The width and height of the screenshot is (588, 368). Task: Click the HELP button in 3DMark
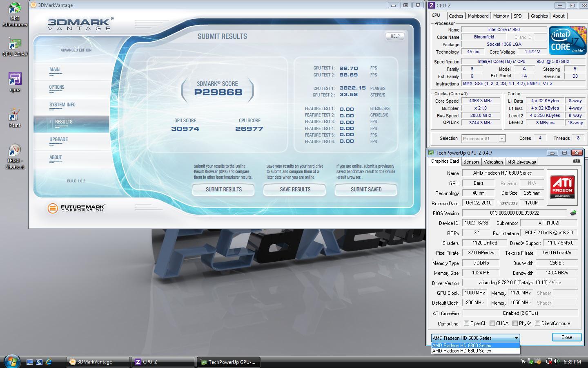coord(395,36)
